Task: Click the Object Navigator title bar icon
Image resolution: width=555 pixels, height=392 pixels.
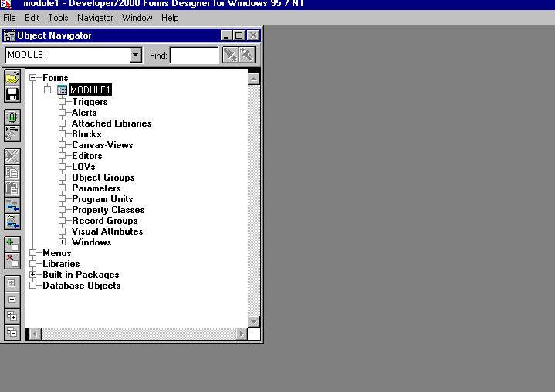Action: (x=8, y=35)
